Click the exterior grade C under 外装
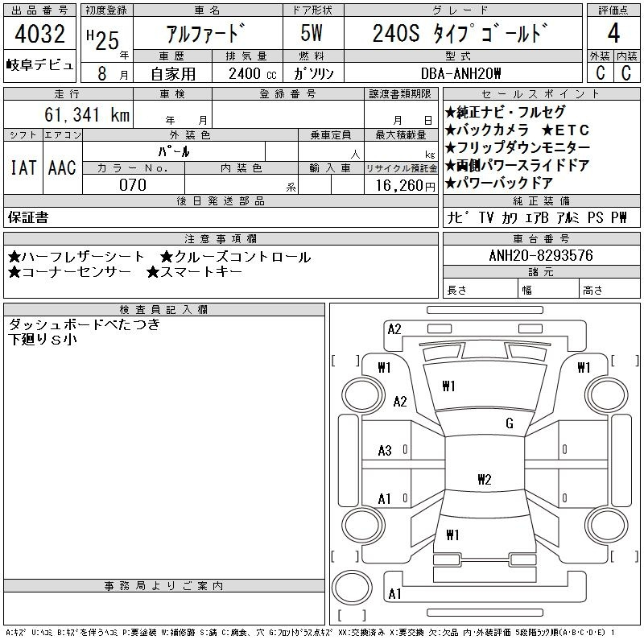The height and width of the screenshot is (644, 644). [x=601, y=72]
